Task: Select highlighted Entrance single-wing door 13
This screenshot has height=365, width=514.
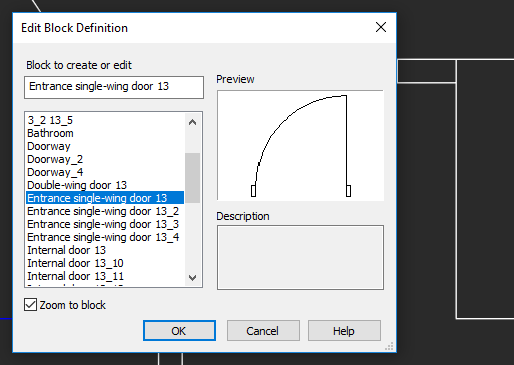Action: [105, 198]
